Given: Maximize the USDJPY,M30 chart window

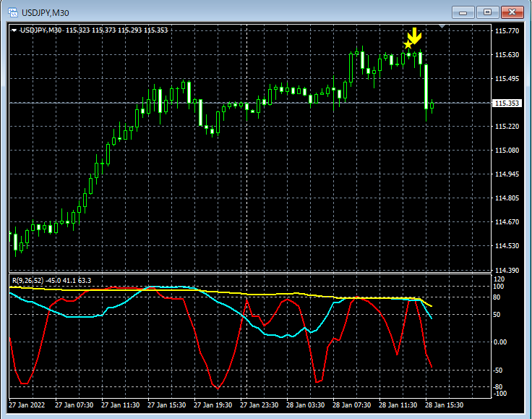Looking at the screenshot, I should coord(487,12).
